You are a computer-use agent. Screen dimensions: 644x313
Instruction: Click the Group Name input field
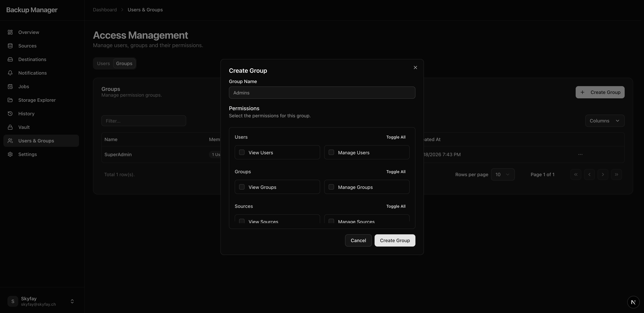pos(322,93)
